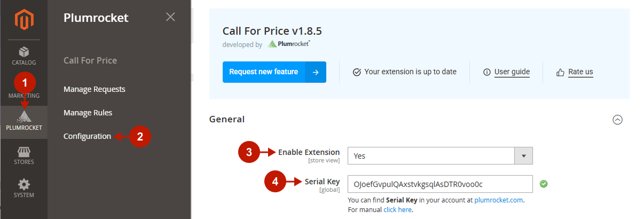Close the Plumrocket flyout panel
Screen dimensions: 644x219
(x=170, y=17)
